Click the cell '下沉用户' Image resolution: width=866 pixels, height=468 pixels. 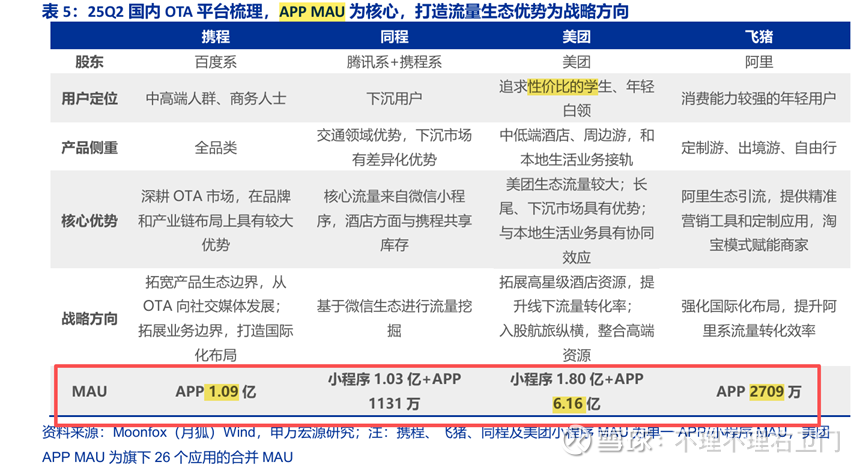point(394,98)
